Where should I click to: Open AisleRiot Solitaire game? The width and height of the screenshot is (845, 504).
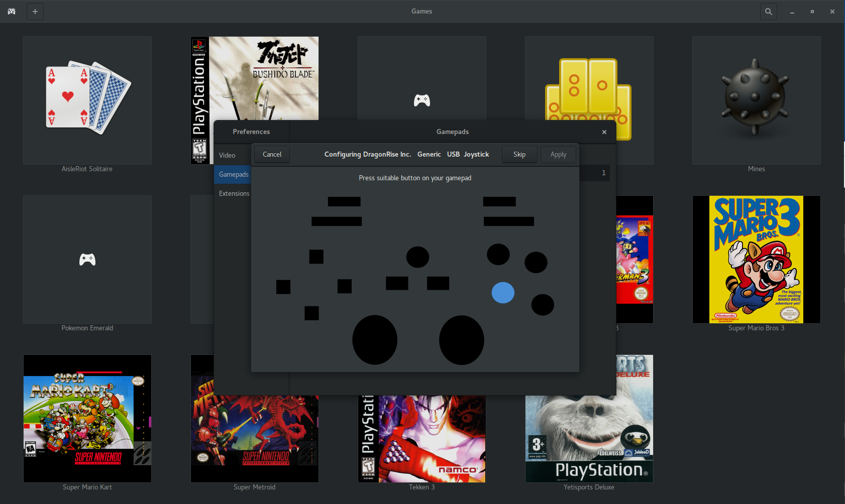point(87,100)
